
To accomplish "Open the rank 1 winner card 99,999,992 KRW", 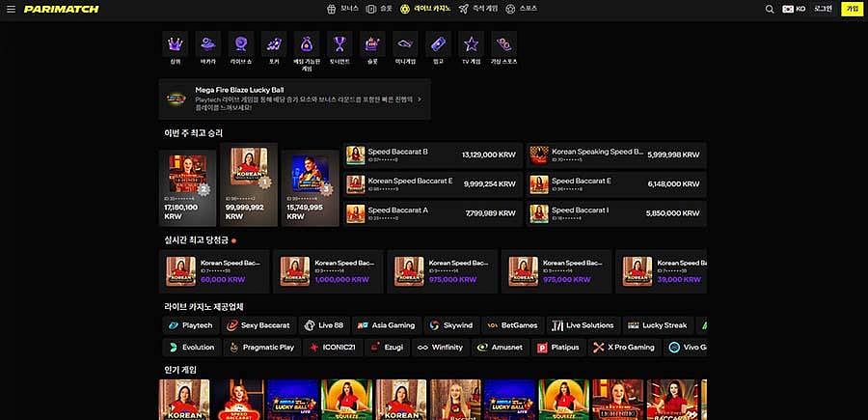I will pos(249,184).
